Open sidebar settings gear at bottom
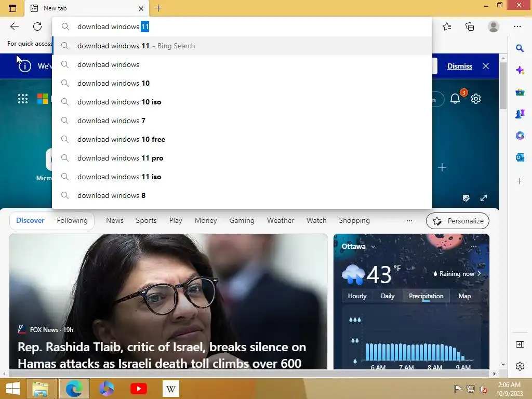 520,366
